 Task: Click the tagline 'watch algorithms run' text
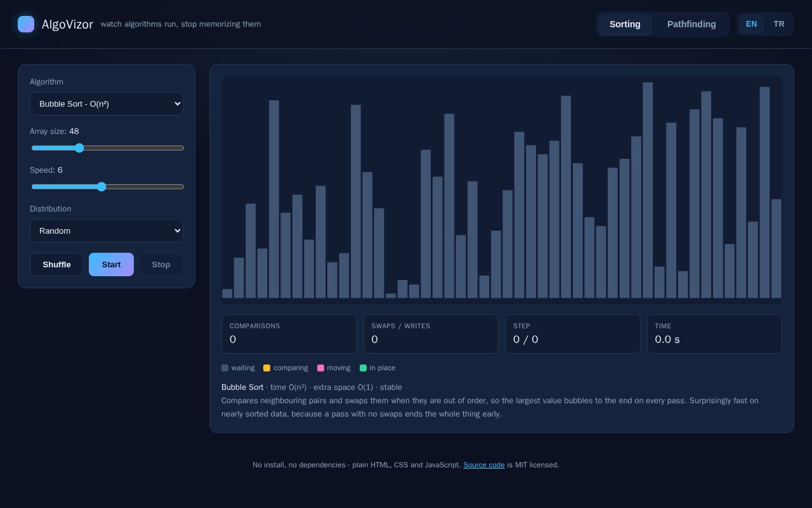click(x=181, y=24)
